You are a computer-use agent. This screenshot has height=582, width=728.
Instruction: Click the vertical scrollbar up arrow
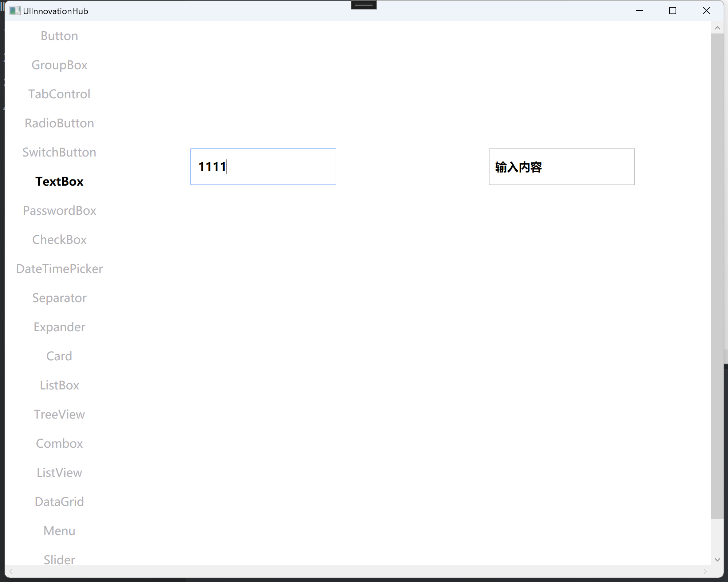tap(717, 28)
